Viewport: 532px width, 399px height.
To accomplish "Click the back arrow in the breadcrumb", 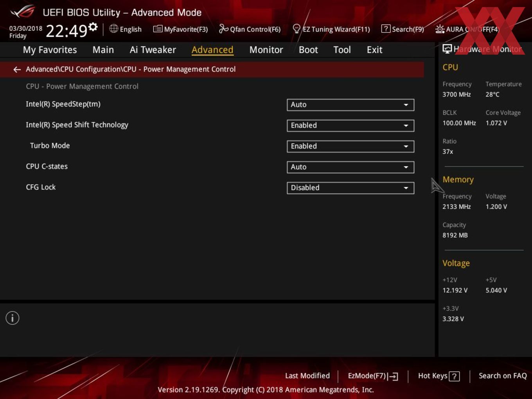I will click(17, 69).
